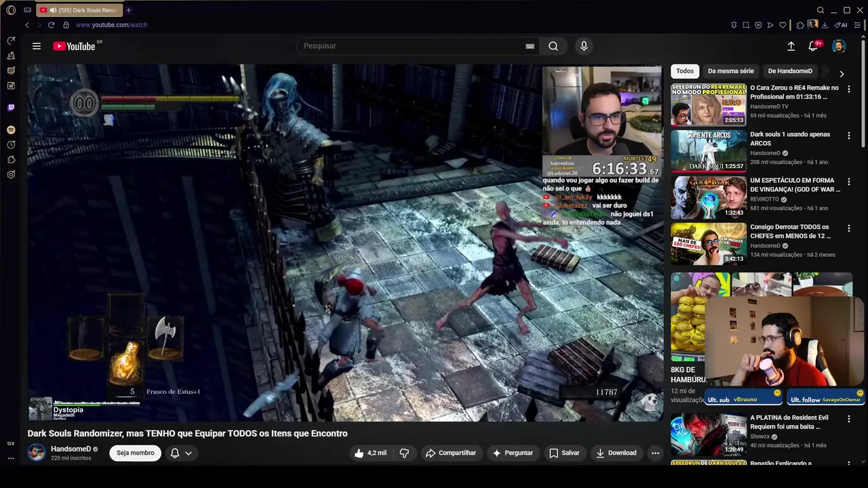Open RE4 Remake speedrun thumbnail
The height and width of the screenshot is (488, 868).
[709, 104]
